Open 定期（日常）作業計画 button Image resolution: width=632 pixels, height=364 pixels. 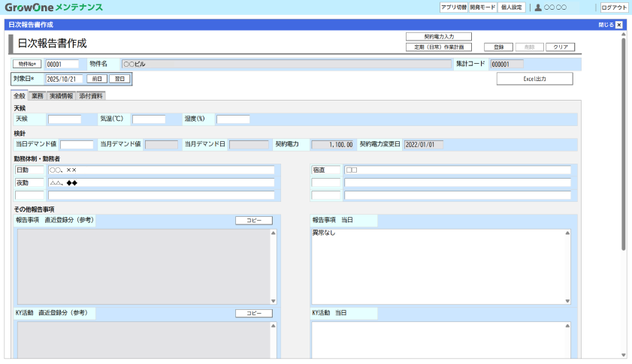(439, 47)
